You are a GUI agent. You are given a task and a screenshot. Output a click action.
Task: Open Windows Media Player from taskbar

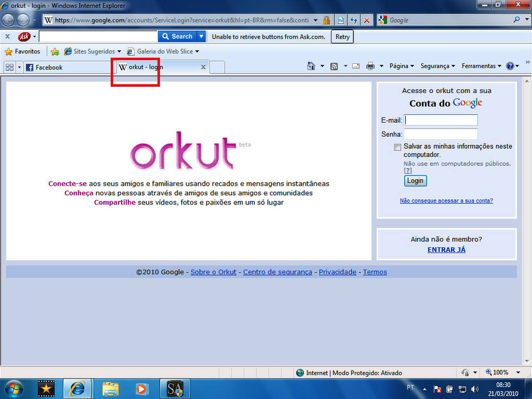(141, 389)
